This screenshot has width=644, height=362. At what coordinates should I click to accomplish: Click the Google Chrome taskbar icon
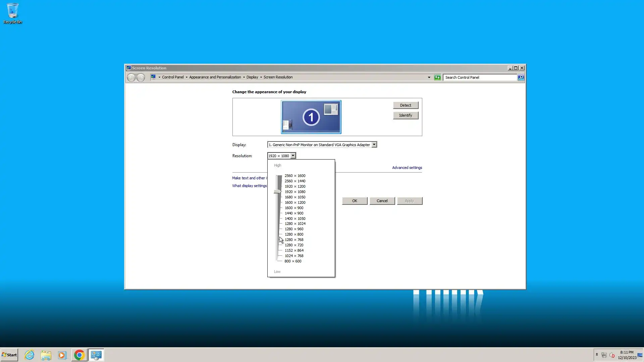tap(79, 355)
